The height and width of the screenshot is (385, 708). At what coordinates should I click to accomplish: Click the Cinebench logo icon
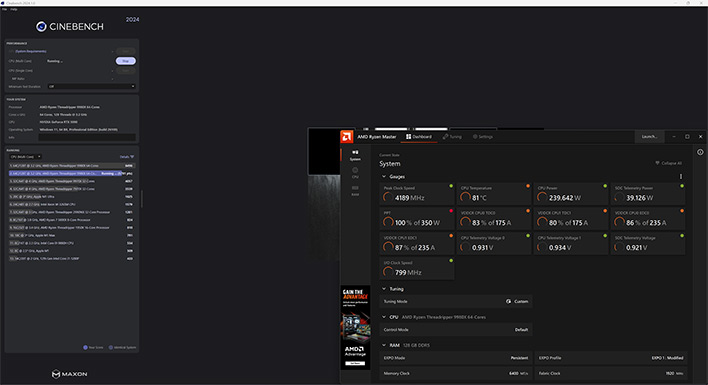[x=41, y=27]
